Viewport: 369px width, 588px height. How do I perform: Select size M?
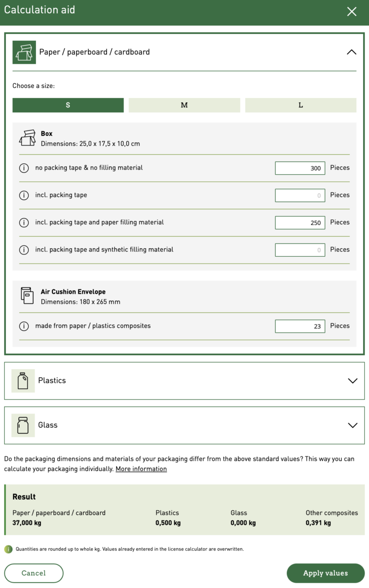coord(184,105)
